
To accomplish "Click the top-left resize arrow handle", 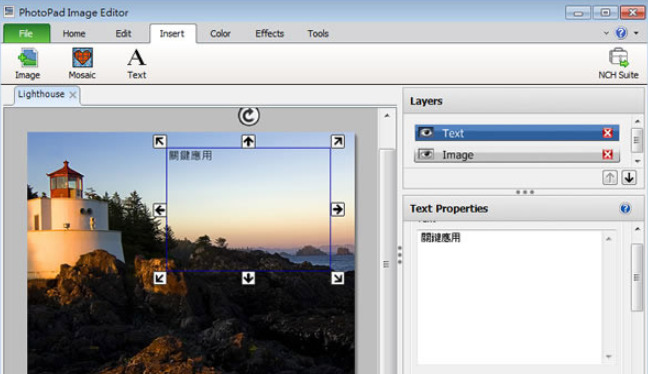I will tap(160, 141).
